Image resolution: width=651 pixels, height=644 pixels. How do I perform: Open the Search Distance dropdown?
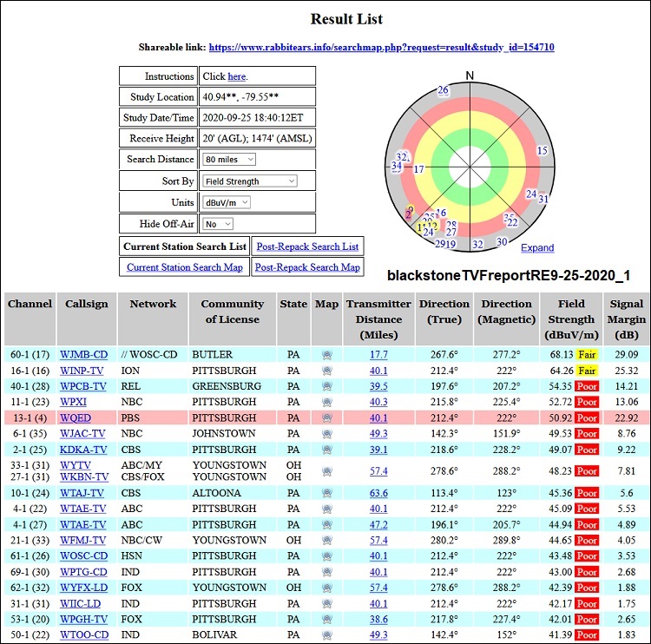[229, 160]
